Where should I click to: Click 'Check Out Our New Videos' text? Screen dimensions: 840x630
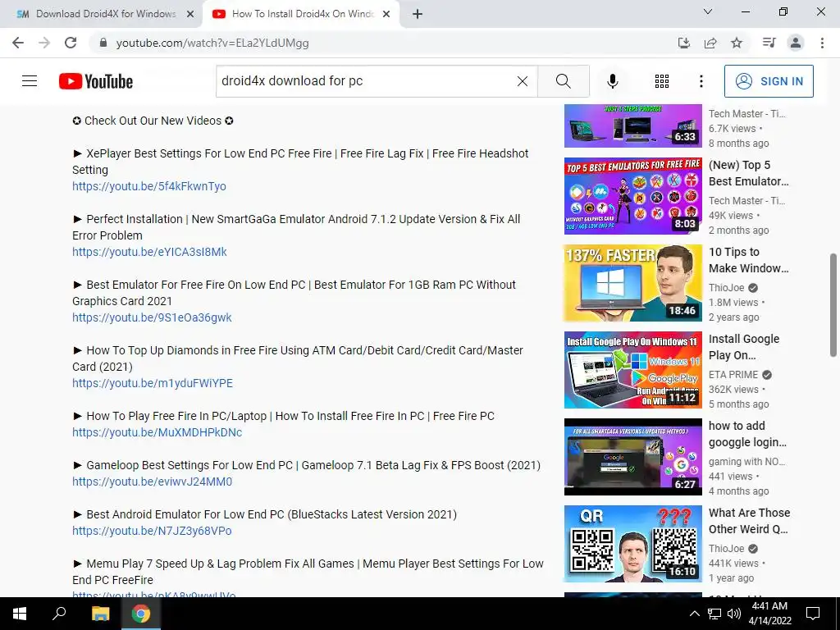(x=153, y=121)
